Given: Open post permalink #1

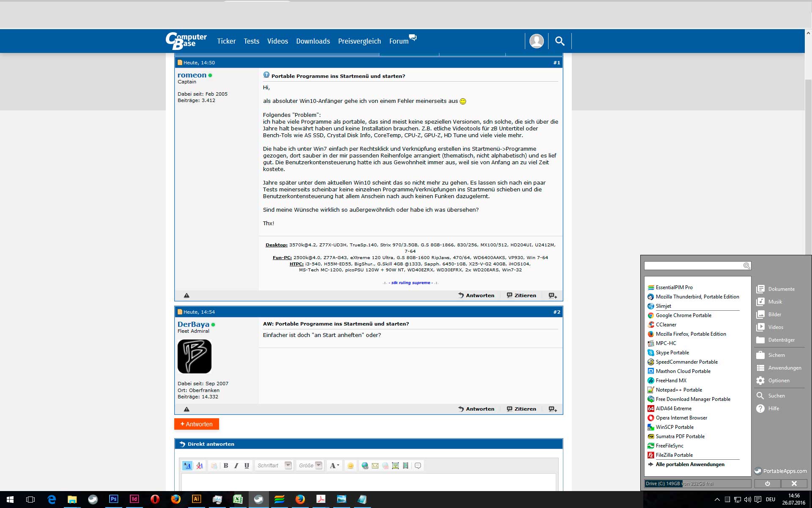Looking at the screenshot, I should pyautogui.click(x=557, y=63).
